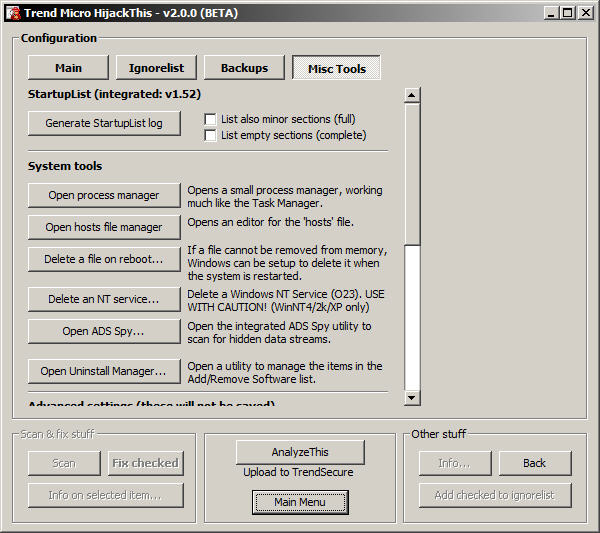This screenshot has height=533, width=600.
Task: Maximize the HijackThis window
Action: [x=568, y=13]
